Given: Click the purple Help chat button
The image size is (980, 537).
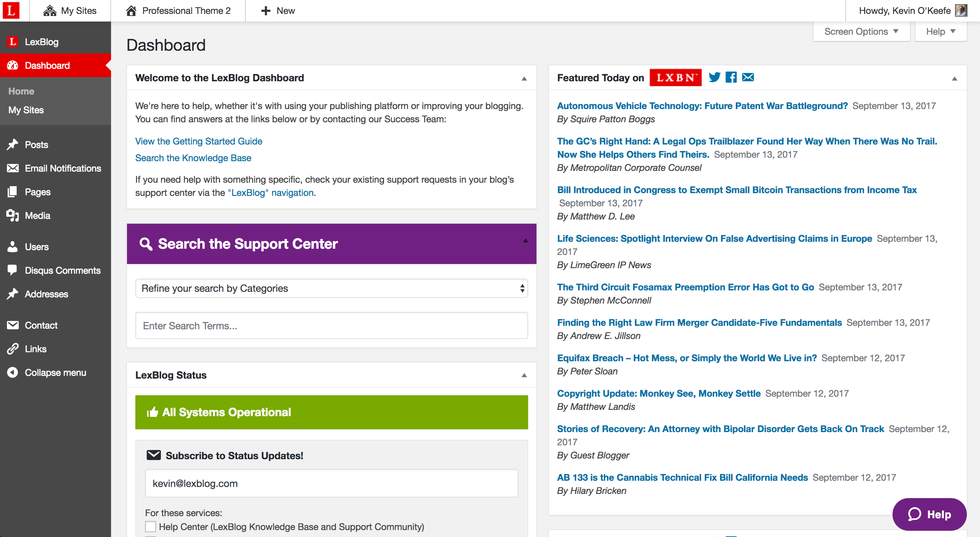Looking at the screenshot, I should (x=929, y=514).
